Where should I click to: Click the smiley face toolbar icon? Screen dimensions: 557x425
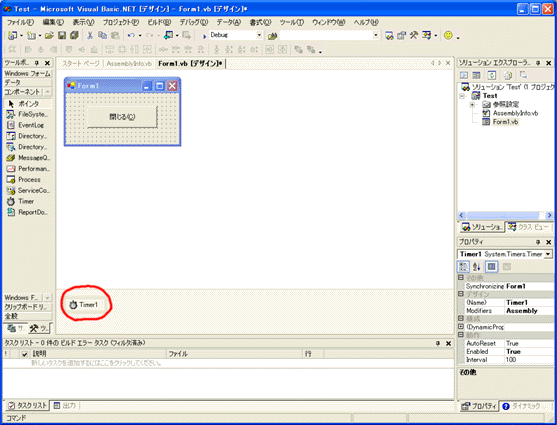click(448, 35)
